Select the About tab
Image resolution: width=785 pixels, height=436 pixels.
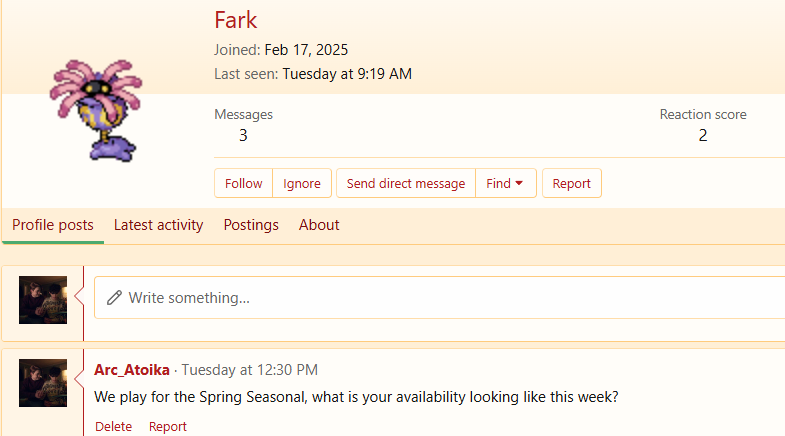tap(319, 225)
